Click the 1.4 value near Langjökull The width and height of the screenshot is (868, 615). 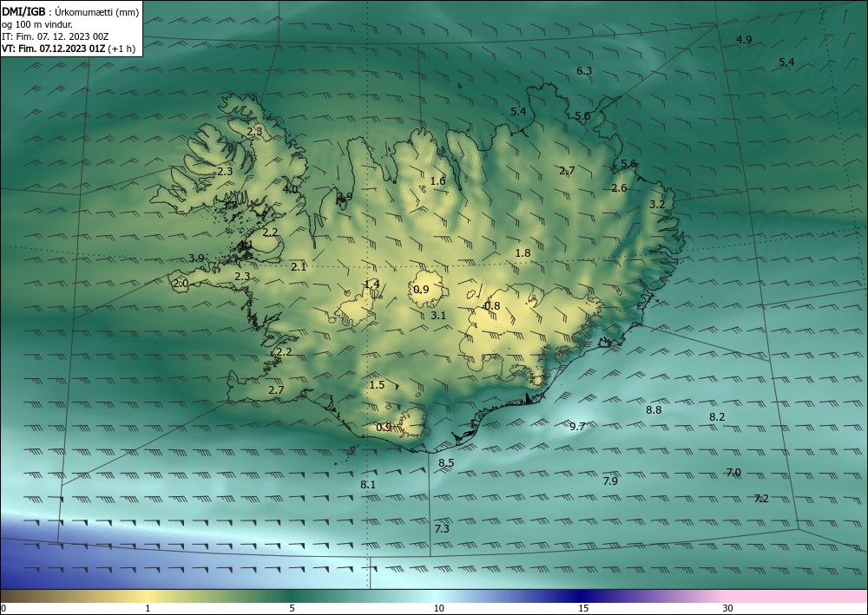[372, 285]
